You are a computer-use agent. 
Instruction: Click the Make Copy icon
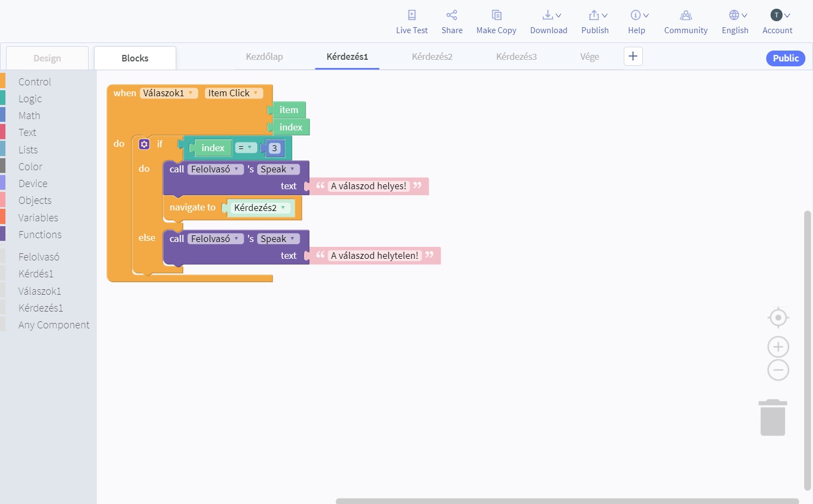point(496,15)
